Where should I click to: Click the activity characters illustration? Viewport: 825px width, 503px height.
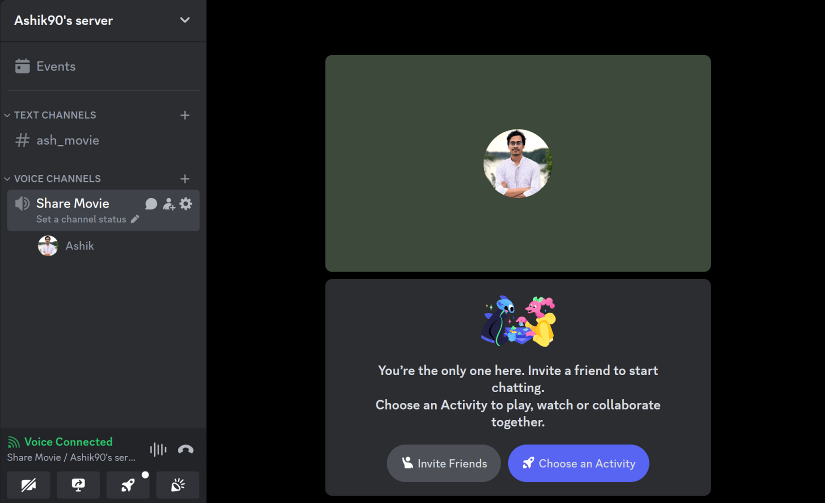[518, 321]
